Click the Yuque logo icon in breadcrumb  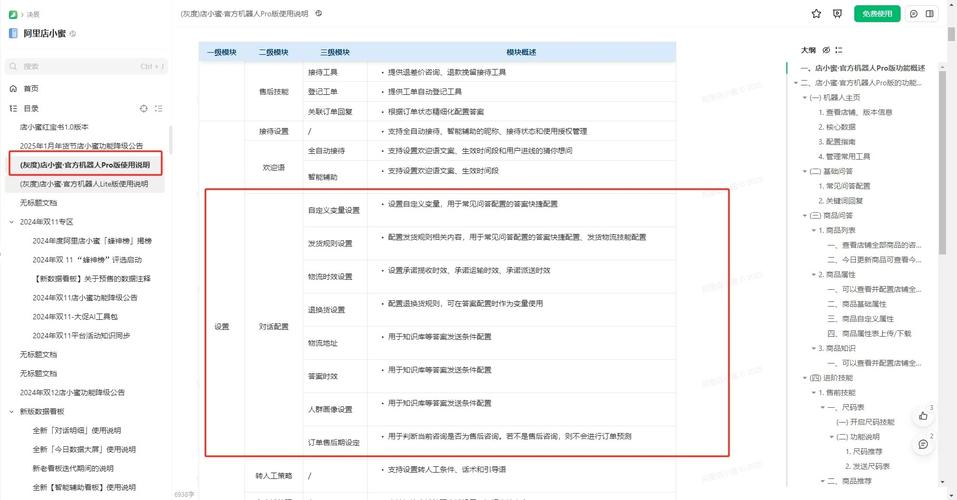pos(13,14)
